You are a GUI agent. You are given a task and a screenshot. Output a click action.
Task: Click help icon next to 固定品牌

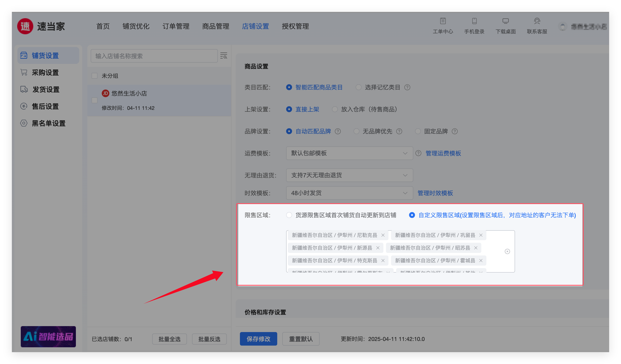pos(455,131)
